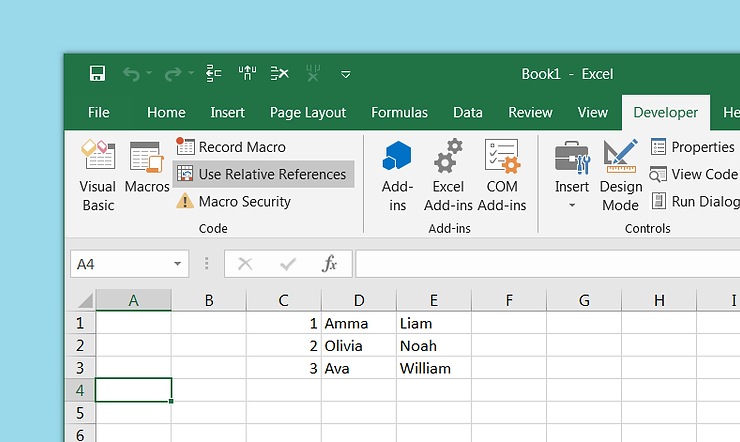The height and width of the screenshot is (442, 740).
Task: Switch to the Formulas tab
Action: pos(399,113)
